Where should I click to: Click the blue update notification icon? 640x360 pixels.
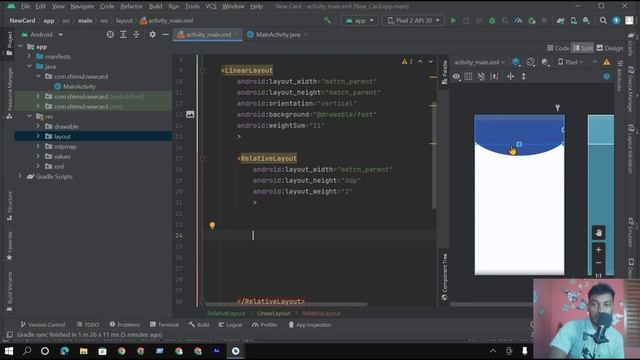click(616, 20)
